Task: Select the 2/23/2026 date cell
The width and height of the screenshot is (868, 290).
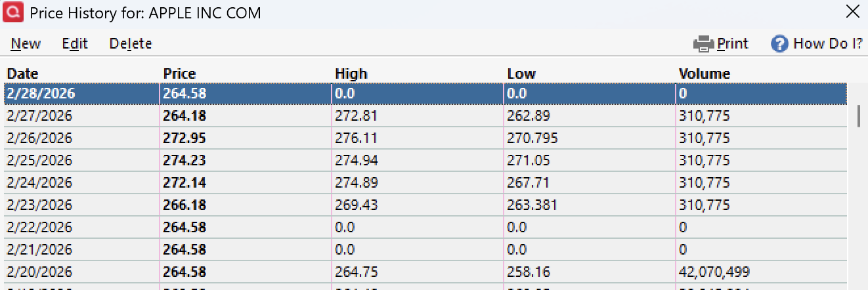Action: [x=39, y=205]
